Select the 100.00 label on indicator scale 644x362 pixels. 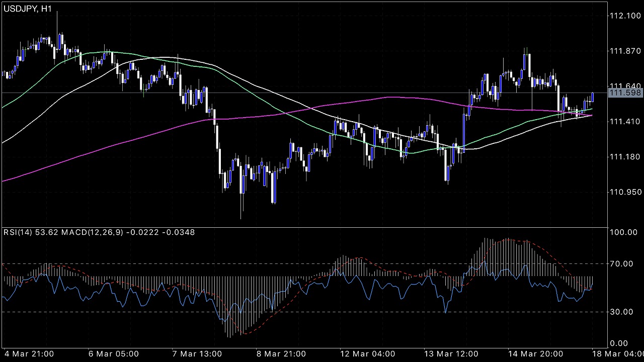coord(623,232)
